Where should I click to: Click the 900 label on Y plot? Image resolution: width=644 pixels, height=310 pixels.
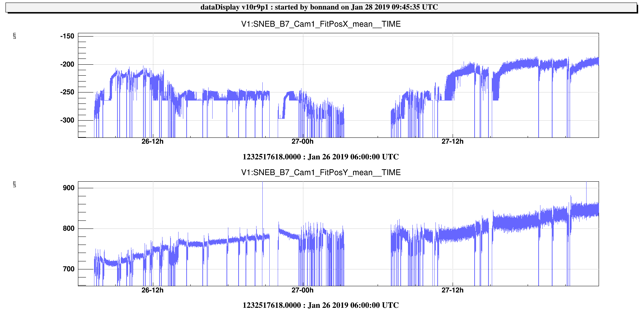point(69,188)
